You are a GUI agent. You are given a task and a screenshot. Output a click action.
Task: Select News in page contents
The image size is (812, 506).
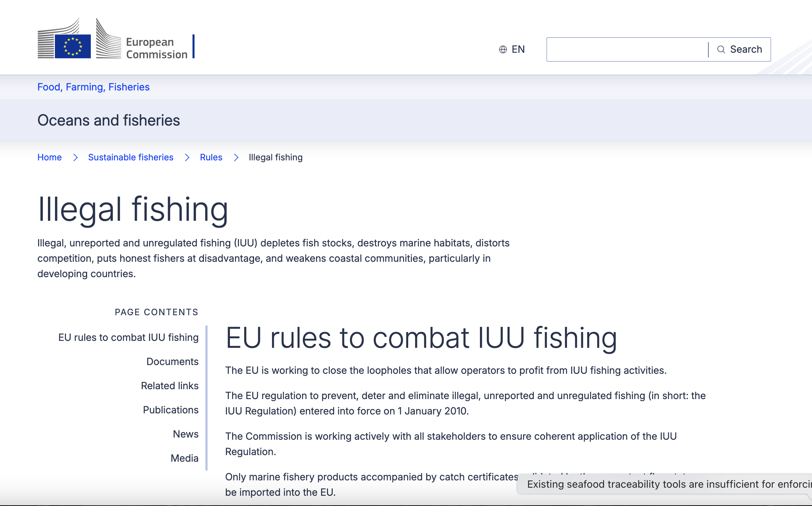click(x=186, y=434)
